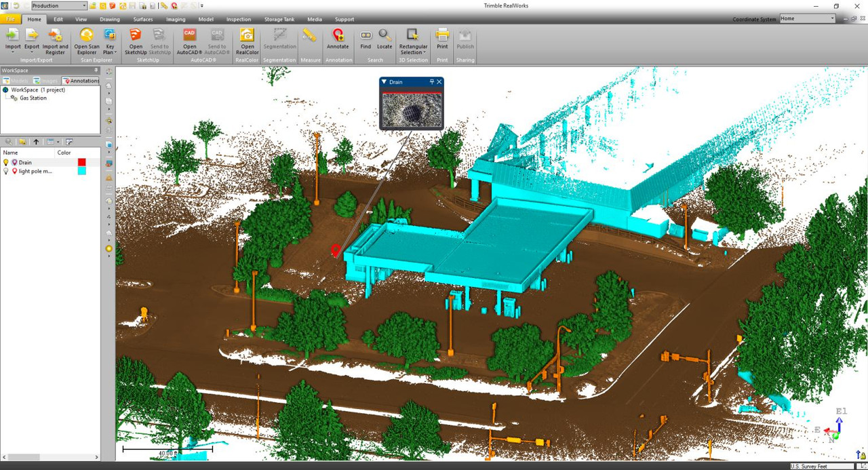The image size is (868, 470).
Task: Click the red color swatch for Drain
Action: tap(81, 163)
